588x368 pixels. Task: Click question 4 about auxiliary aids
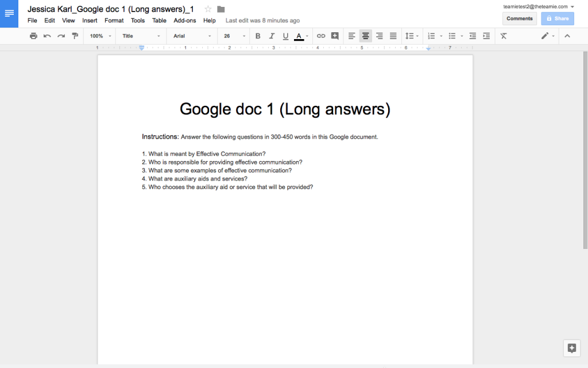[x=195, y=179]
